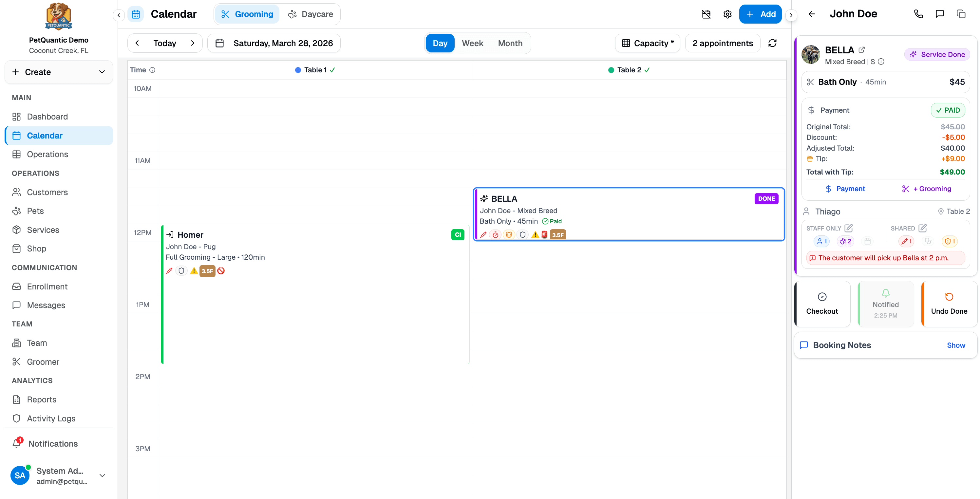Click the greyed stethoscope badge in Shared
980x499 pixels.
[x=928, y=241]
